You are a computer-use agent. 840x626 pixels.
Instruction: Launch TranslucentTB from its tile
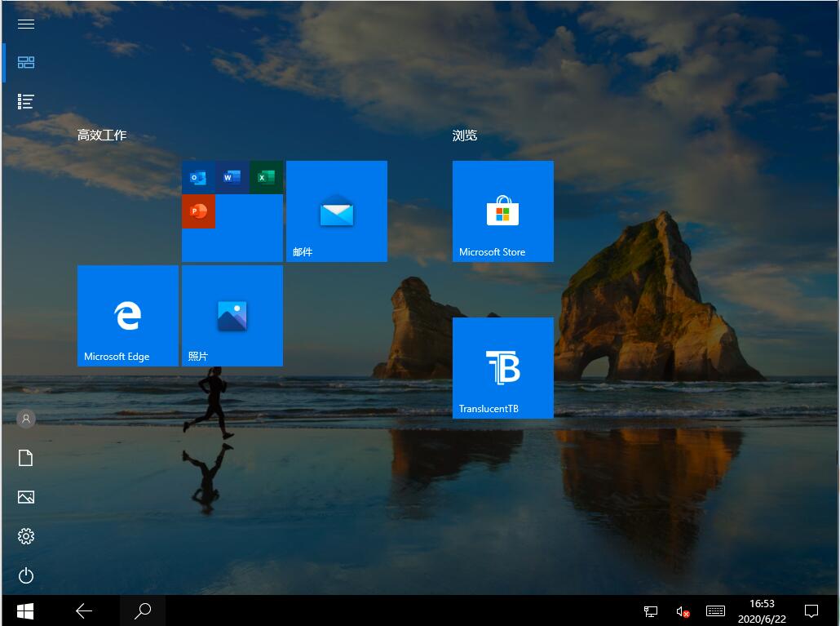pyautogui.click(x=502, y=367)
